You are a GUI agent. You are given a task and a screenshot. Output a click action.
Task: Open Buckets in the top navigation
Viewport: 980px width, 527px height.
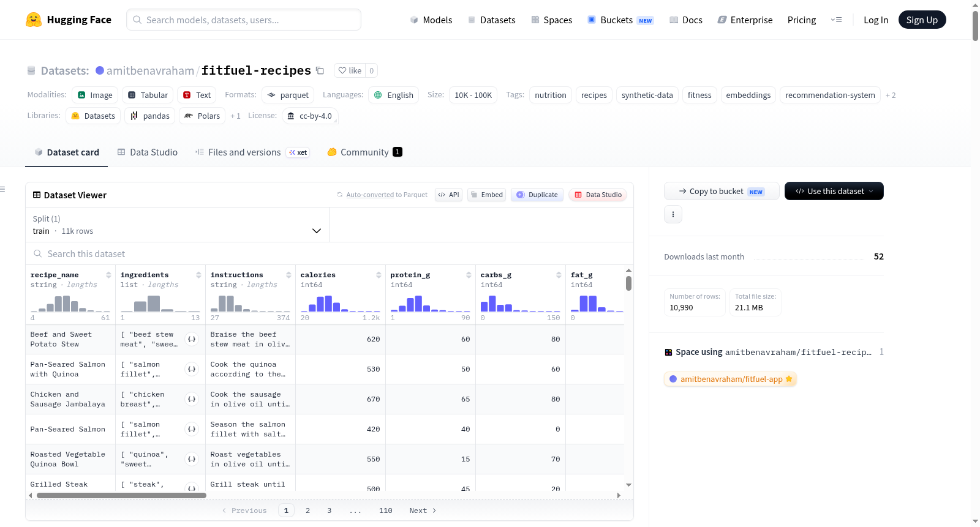click(620, 20)
